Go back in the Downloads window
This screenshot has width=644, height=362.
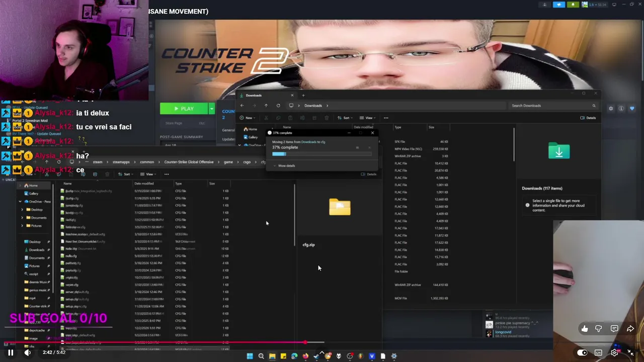click(x=242, y=106)
